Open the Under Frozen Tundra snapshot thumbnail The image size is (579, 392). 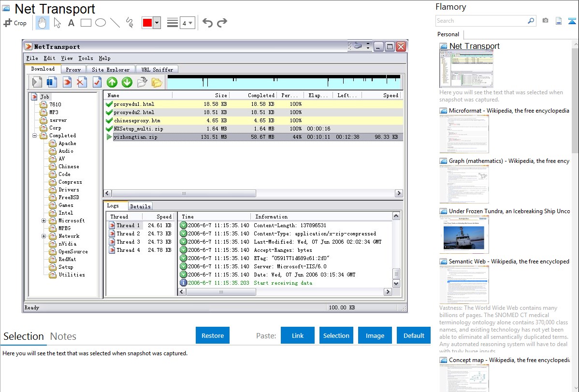tap(464, 234)
